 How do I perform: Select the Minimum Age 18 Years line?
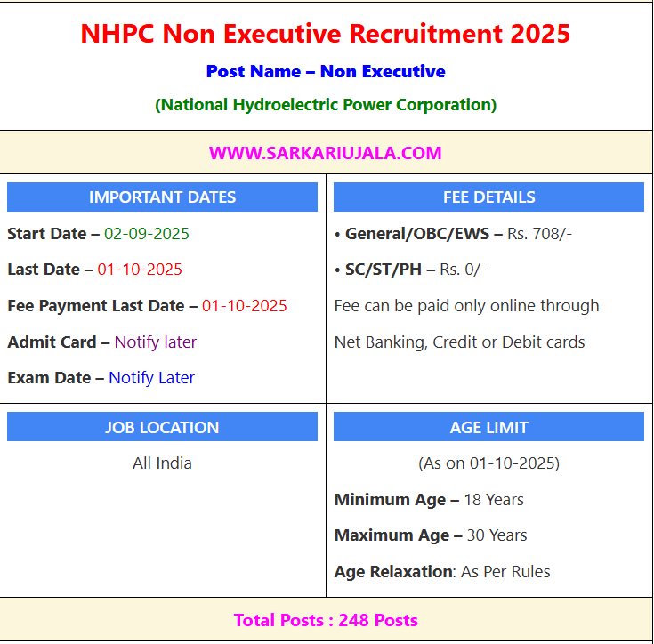tap(429, 500)
